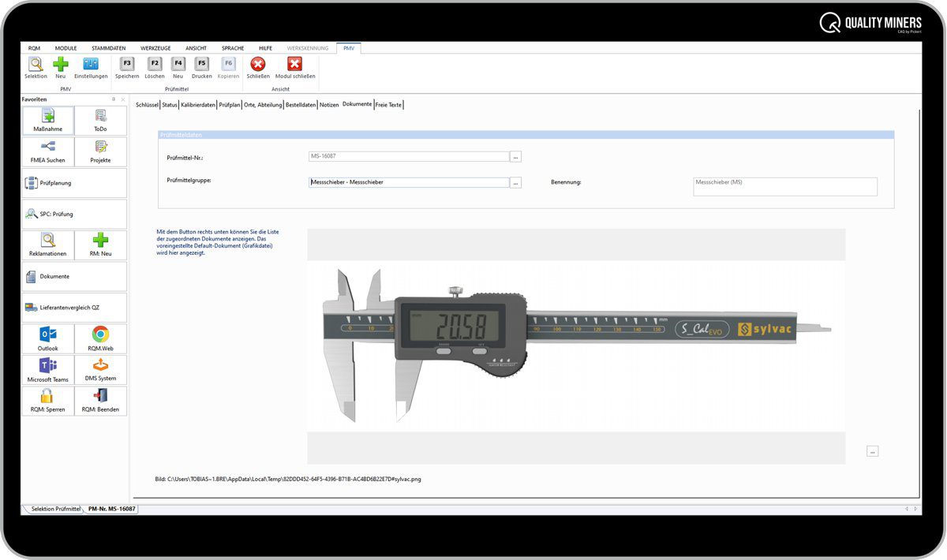Open lookup button next to Prüfmittelgruppe
Screen dimensions: 947x560
516,182
